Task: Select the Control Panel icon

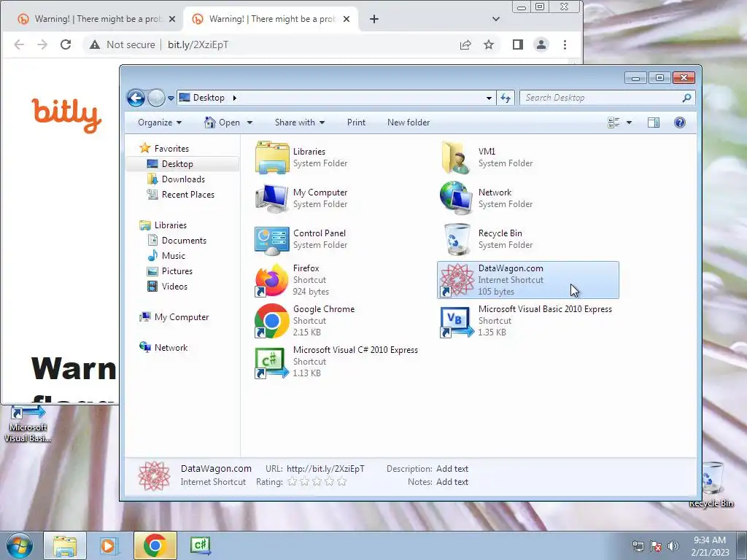Action: [x=272, y=239]
